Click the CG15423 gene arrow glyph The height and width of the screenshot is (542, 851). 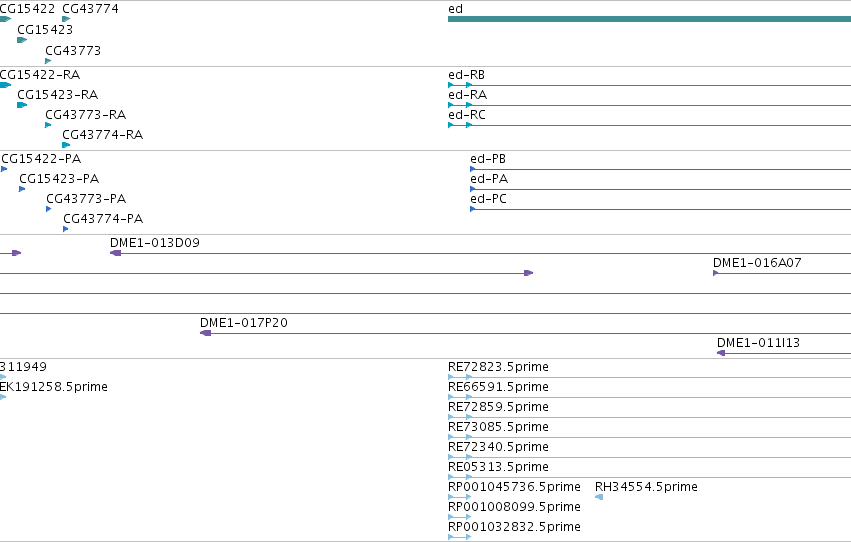22,40
